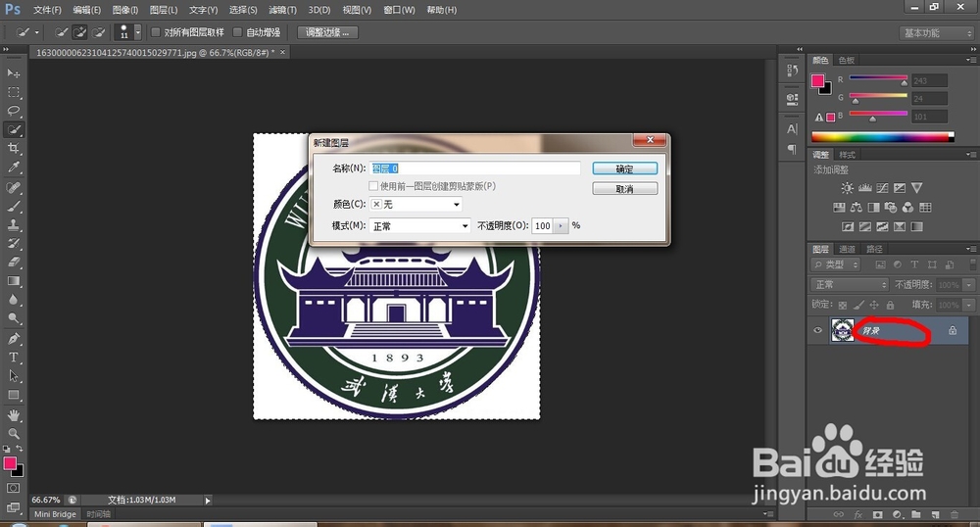
Task: Open the fx layer styles menu
Action: point(858,514)
